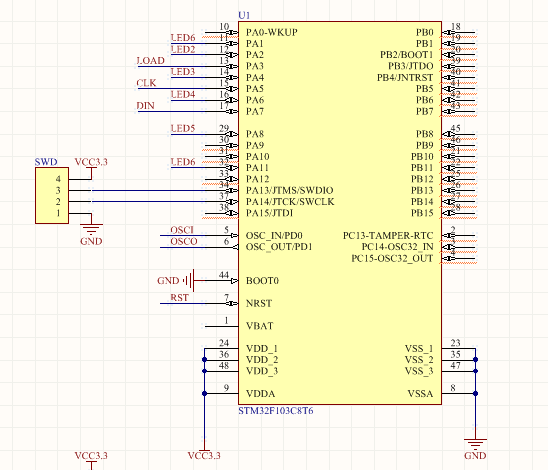Select the PB4/JNTRST pin name

coord(405,77)
